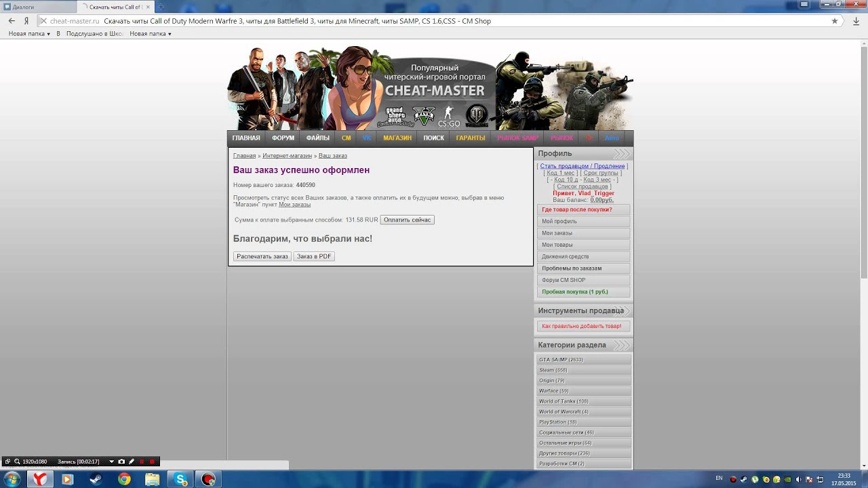Open the volume speaker tray icon
This screenshot has height=488, width=868.
[x=798, y=479]
